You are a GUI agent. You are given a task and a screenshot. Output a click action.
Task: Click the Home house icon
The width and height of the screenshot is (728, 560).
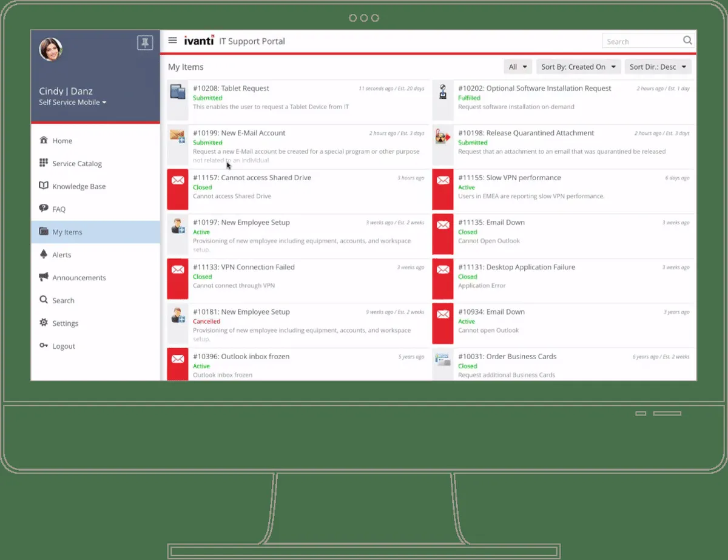pyautogui.click(x=44, y=140)
